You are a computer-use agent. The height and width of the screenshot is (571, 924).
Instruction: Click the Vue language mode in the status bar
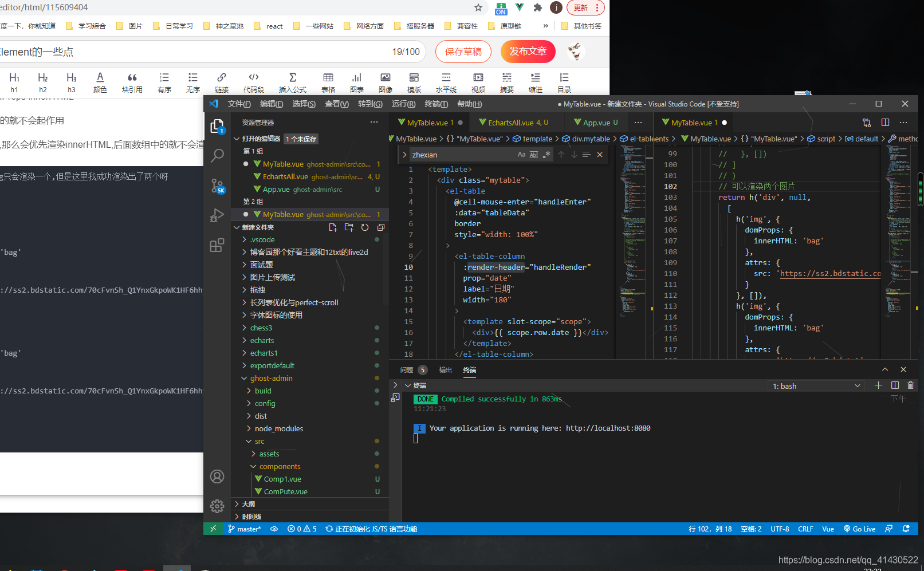pos(828,529)
